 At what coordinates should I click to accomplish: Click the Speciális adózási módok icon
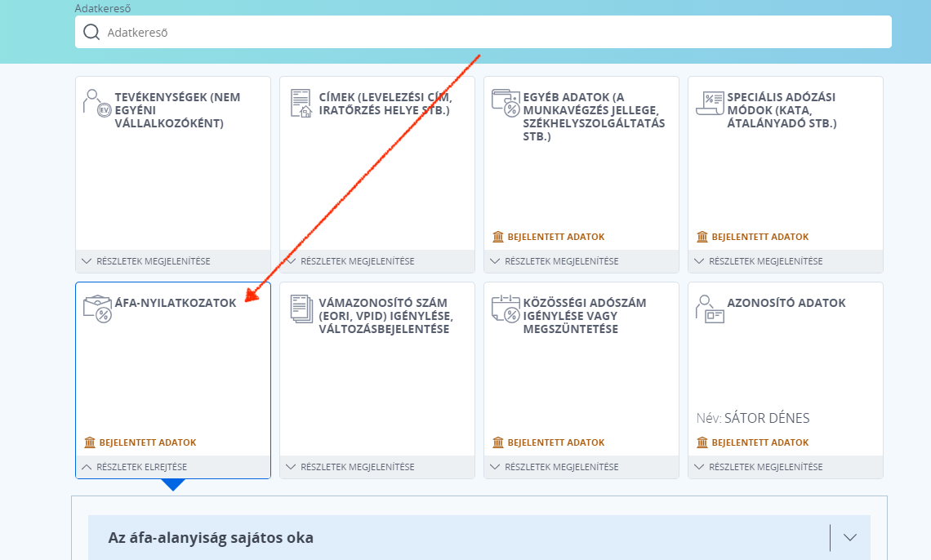[710, 103]
